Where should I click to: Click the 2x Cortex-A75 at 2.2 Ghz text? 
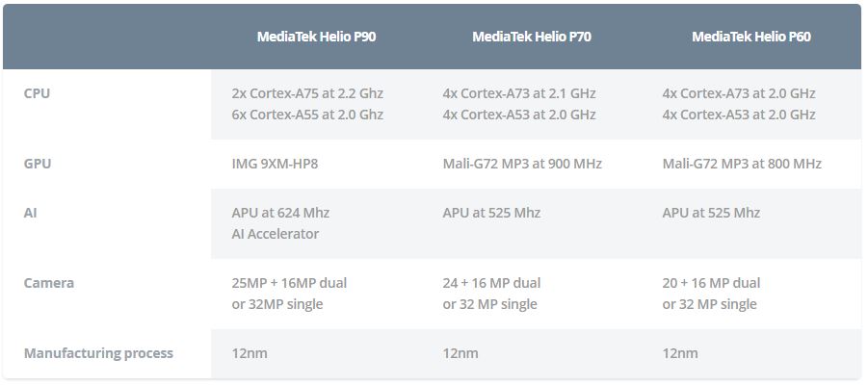307,93
